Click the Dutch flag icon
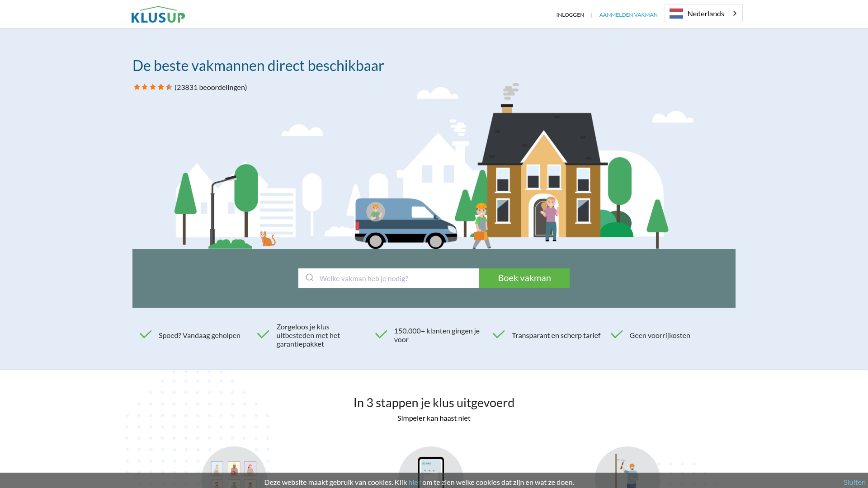Viewport: 868px width, 488px height. tap(676, 14)
